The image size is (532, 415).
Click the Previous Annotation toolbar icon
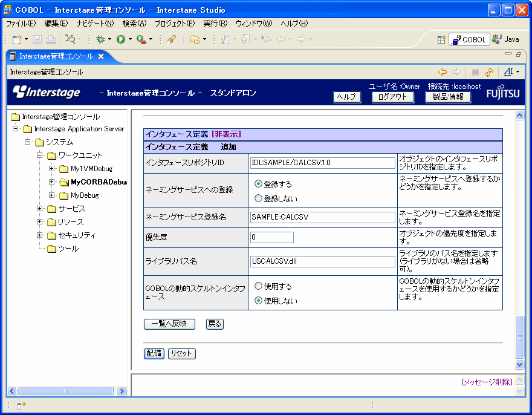tap(245, 39)
